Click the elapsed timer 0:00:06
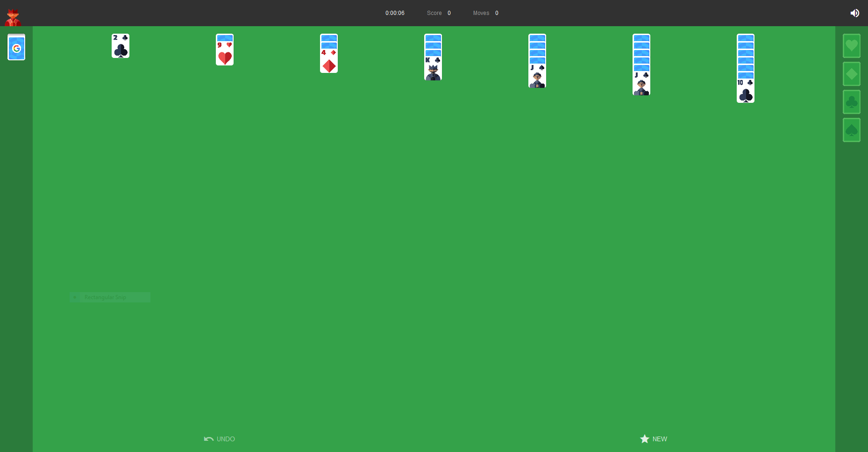 click(x=395, y=13)
